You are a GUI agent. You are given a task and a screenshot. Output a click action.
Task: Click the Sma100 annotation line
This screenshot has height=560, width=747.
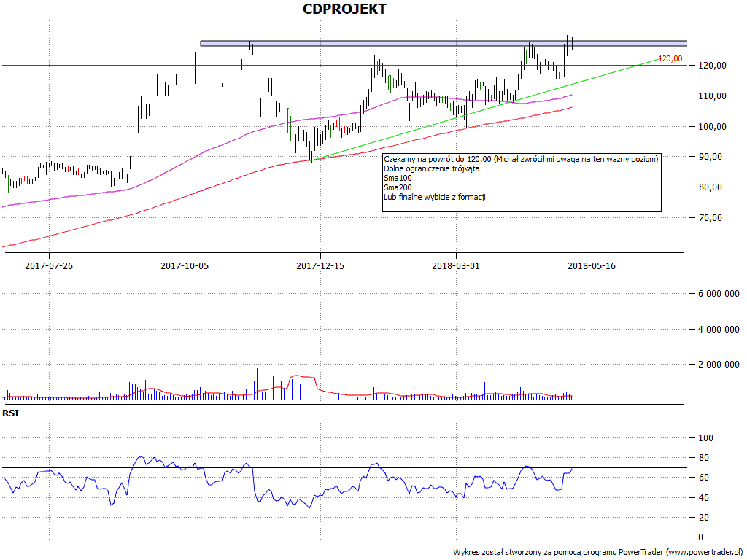pos(398,178)
